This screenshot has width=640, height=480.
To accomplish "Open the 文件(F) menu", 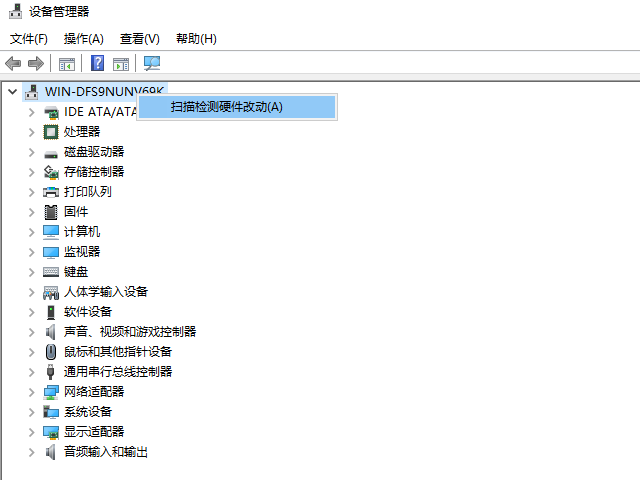I will pyautogui.click(x=29, y=39).
